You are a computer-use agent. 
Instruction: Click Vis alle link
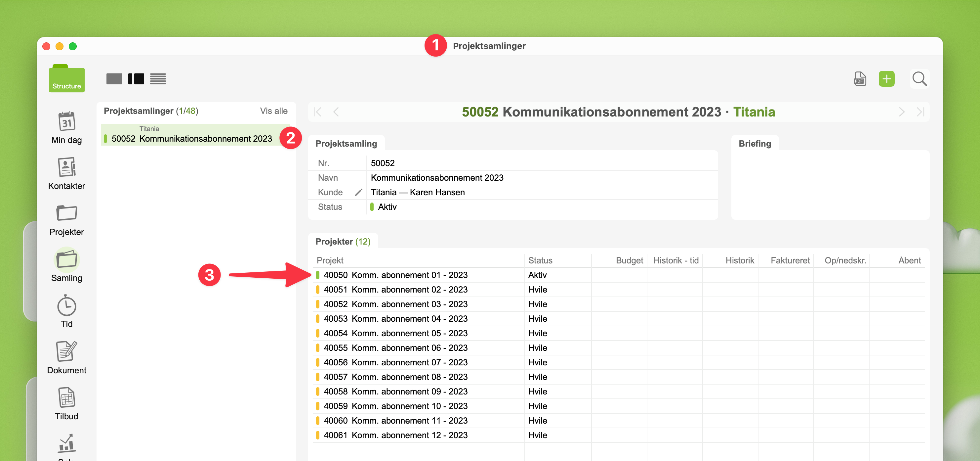(273, 111)
